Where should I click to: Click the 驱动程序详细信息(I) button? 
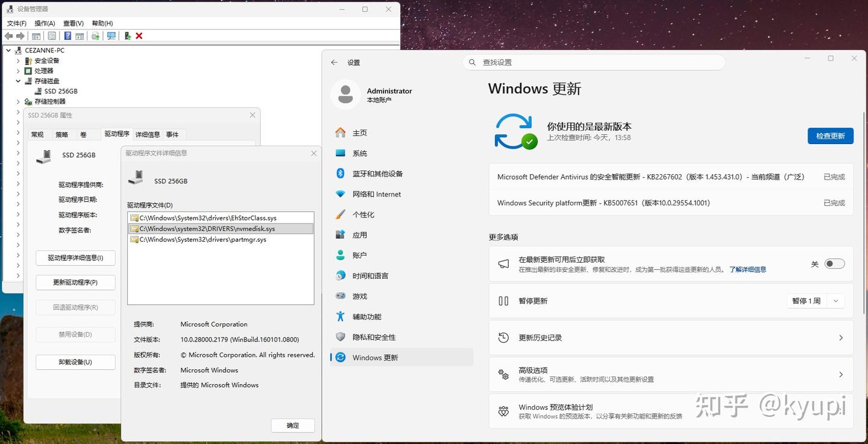click(75, 258)
